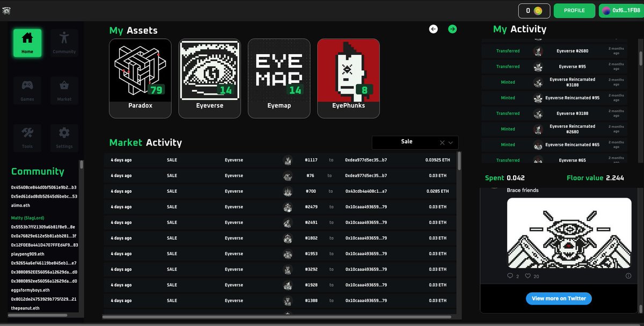Click the PROFILE button
644x326 pixels.
click(574, 11)
